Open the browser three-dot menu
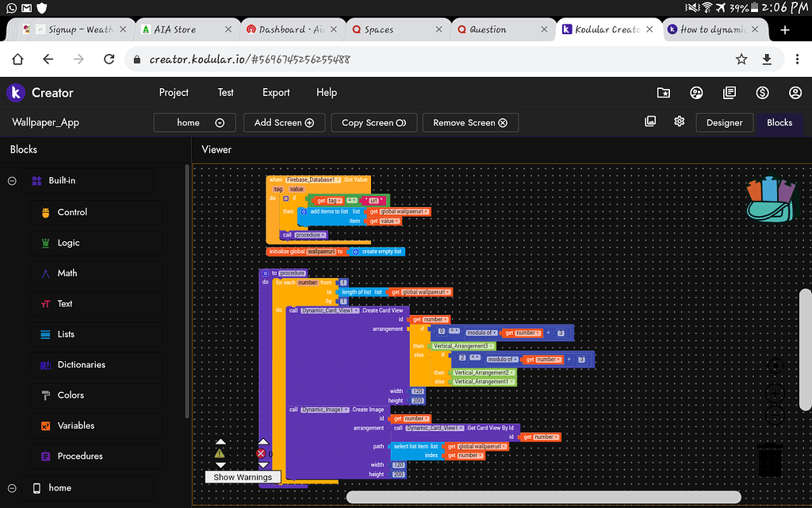This screenshot has width=812, height=508. pyautogui.click(x=798, y=59)
